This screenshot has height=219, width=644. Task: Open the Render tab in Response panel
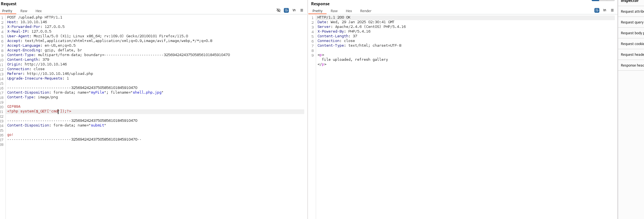(x=366, y=11)
